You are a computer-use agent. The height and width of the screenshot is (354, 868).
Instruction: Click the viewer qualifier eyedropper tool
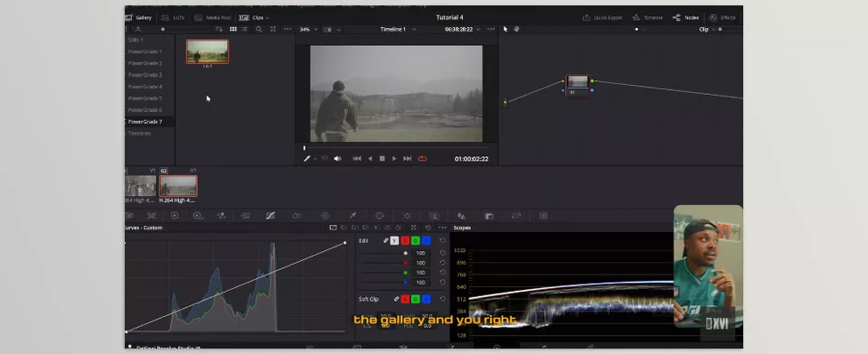click(x=307, y=159)
